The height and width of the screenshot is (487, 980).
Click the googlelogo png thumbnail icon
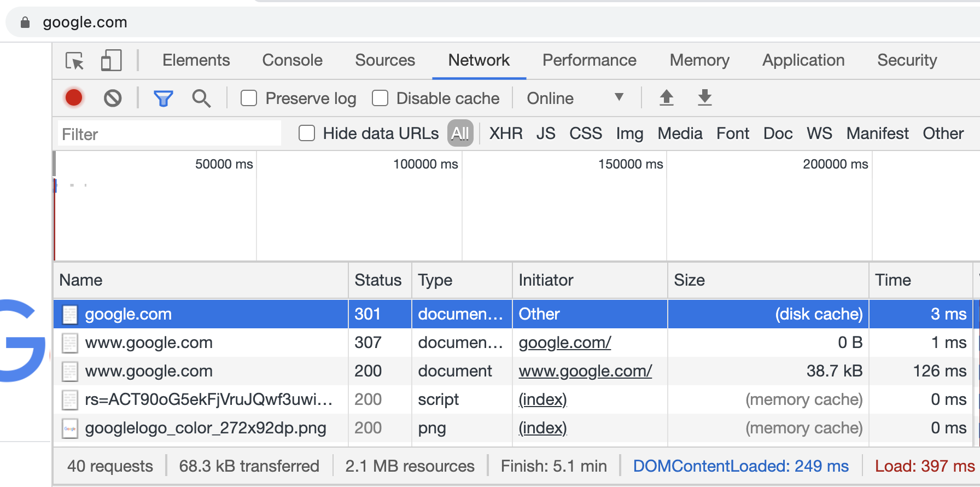(x=70, y=428)
